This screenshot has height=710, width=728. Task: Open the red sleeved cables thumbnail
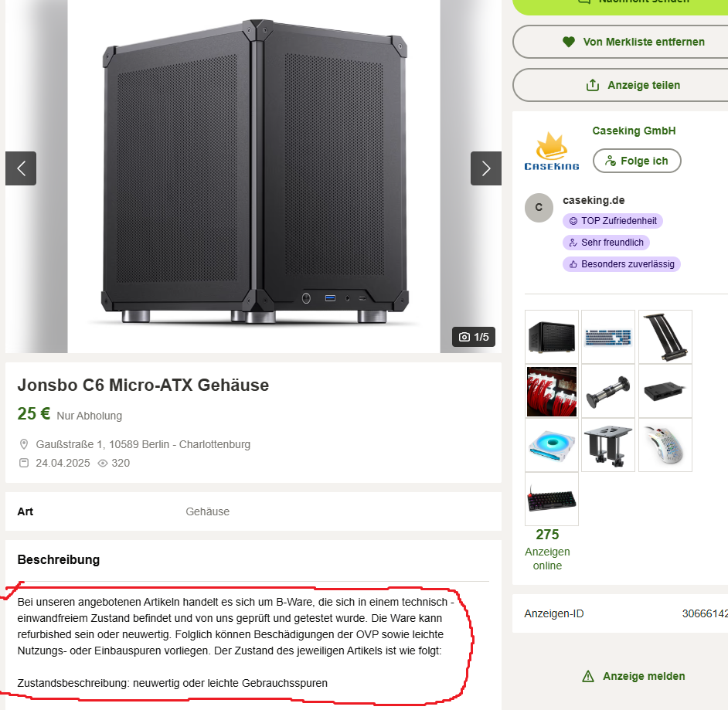(x=552, y=391)
